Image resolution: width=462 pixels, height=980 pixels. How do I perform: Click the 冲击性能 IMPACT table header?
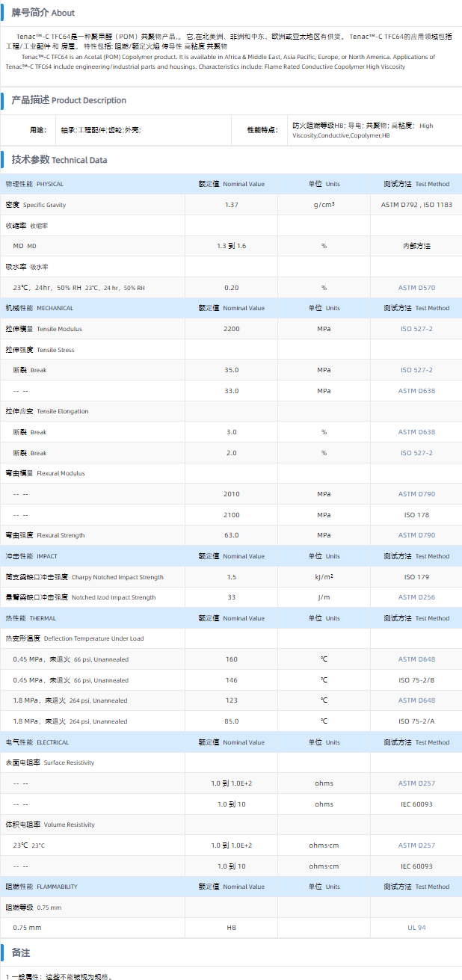(x=31, y=556)
